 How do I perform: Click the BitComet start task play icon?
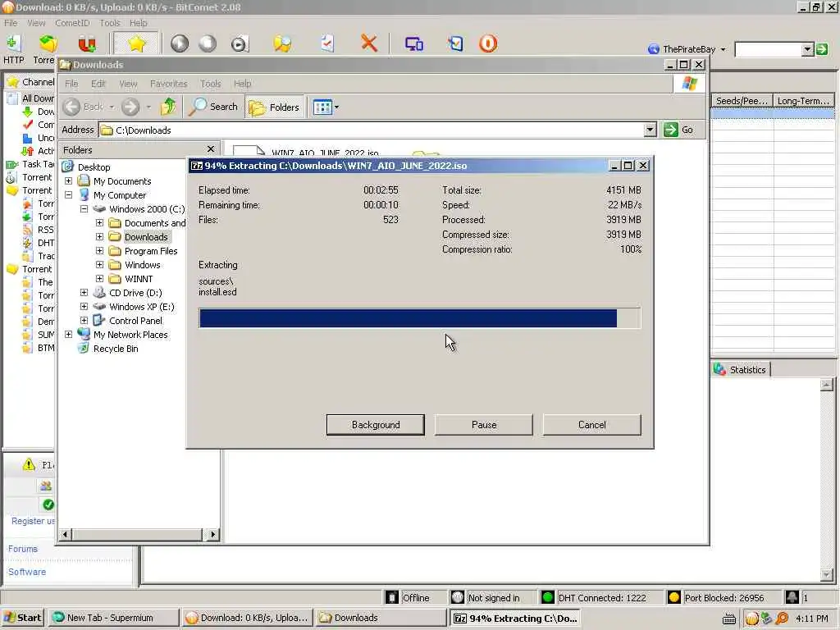point(180,43)
